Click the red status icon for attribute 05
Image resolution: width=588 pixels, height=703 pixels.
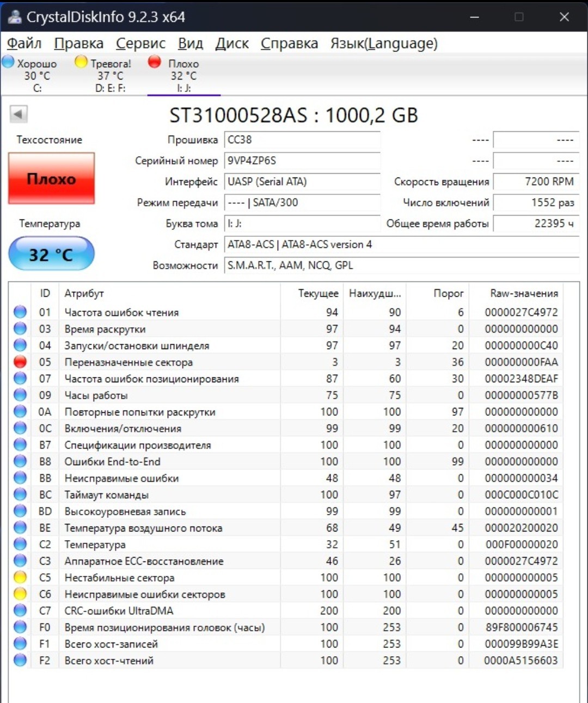tap(20, 362)
